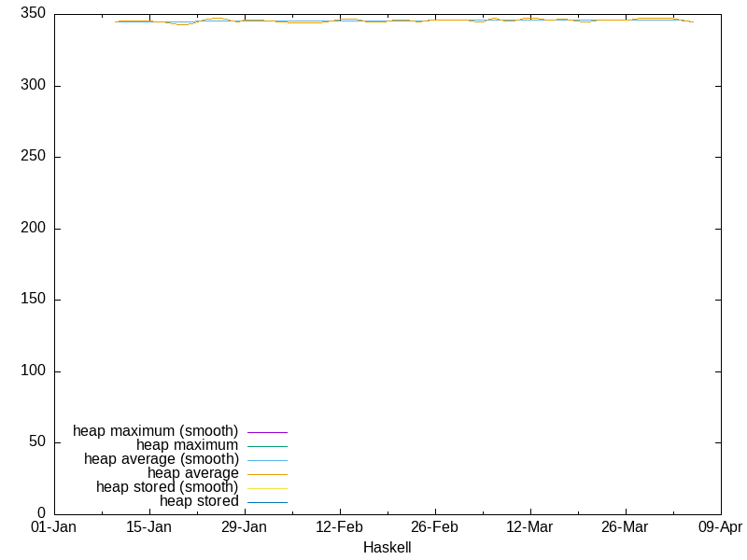This screenshot has width=747, height=560.
Task: Click the green heap maximum line sample
Action: tap(267, 446)
